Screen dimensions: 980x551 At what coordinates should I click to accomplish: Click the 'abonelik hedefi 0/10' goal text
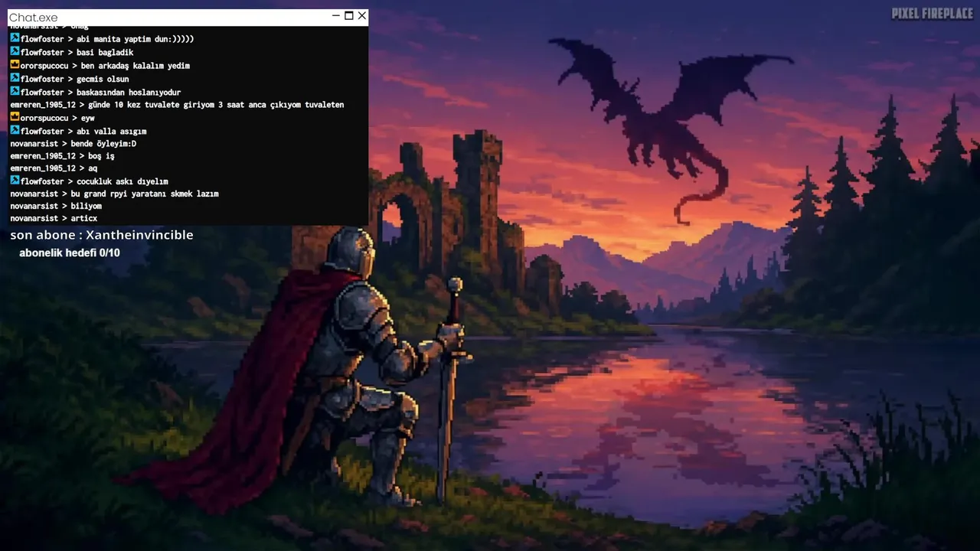(70, 253)
